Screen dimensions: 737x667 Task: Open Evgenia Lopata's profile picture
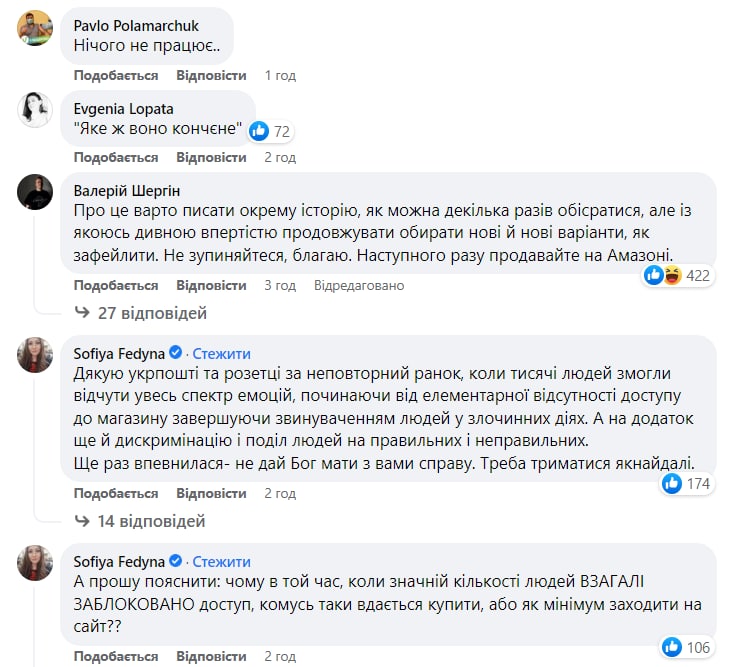(x=35, y=109)
